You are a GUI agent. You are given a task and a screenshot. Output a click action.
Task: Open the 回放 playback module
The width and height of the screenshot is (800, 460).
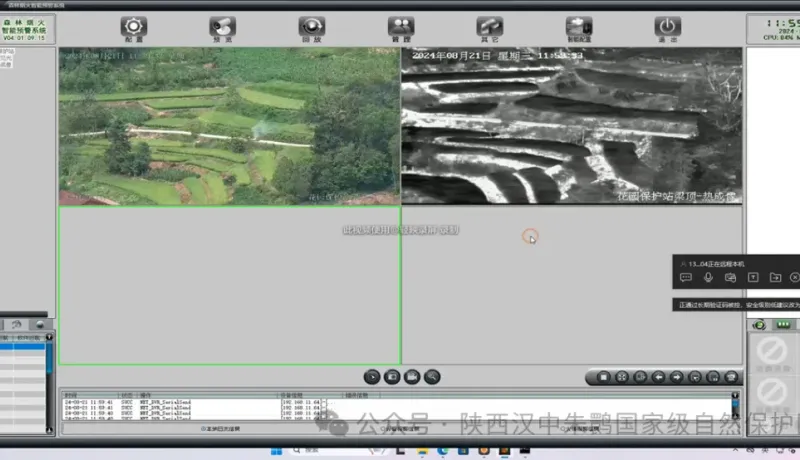[x=312, y=27]
